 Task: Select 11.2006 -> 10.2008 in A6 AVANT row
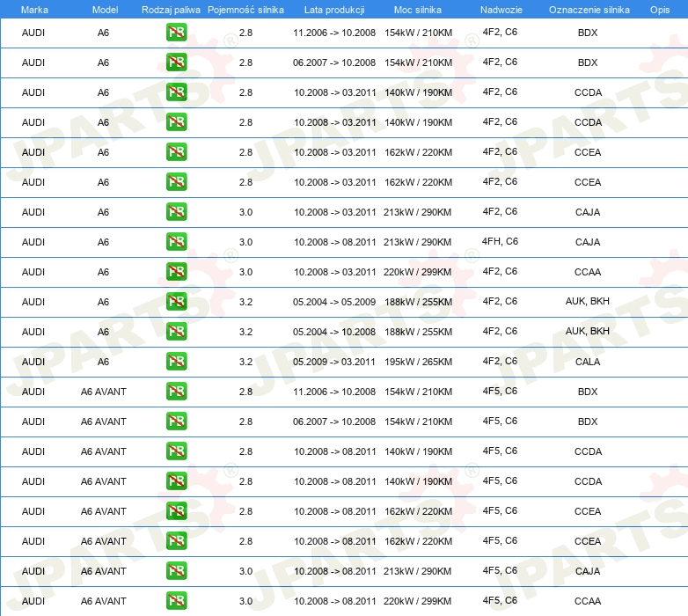click(x=334, y=392)
